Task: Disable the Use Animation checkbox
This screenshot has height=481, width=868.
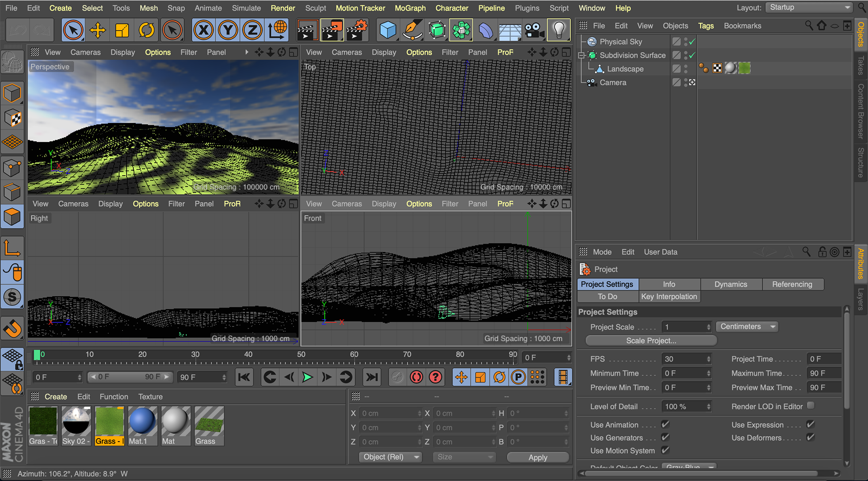Action: pos(665,424)
